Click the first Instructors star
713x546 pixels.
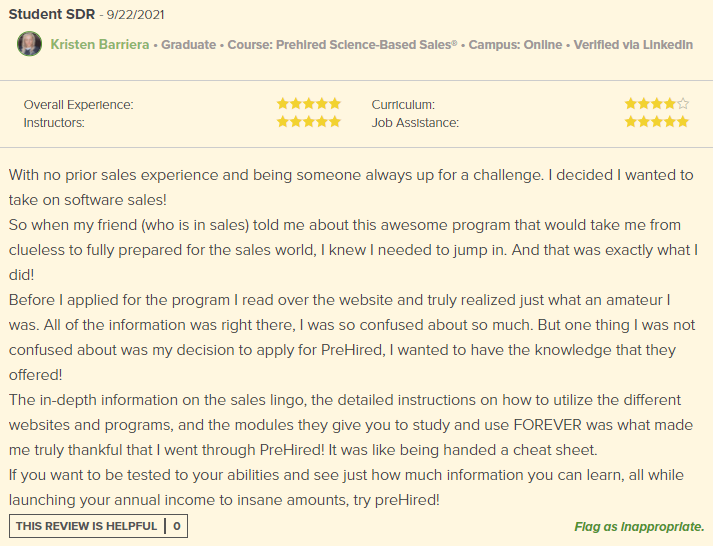283,122
